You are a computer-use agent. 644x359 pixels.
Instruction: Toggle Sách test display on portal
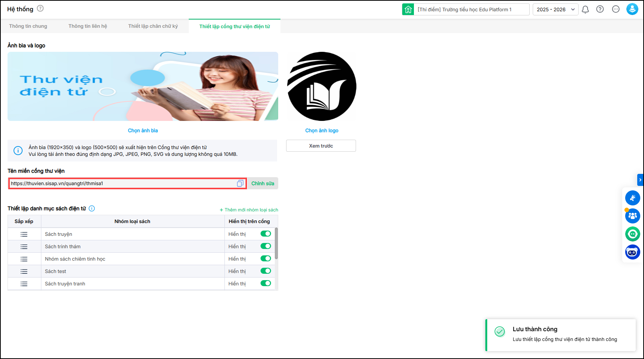coord(265,271)
